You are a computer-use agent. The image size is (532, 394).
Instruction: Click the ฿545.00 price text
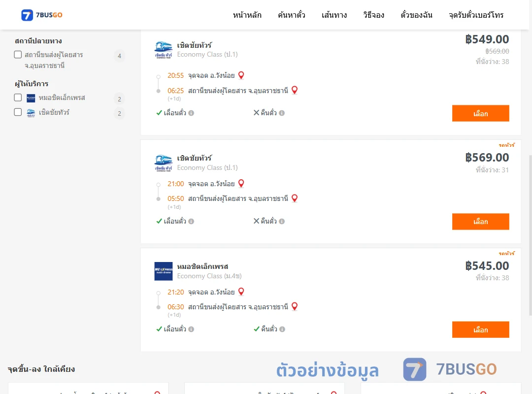pyautogui.click(x=487, y=266)
